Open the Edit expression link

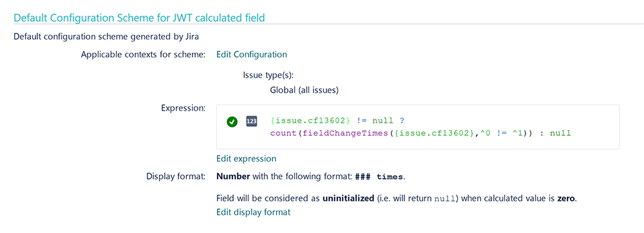(246, 158)
